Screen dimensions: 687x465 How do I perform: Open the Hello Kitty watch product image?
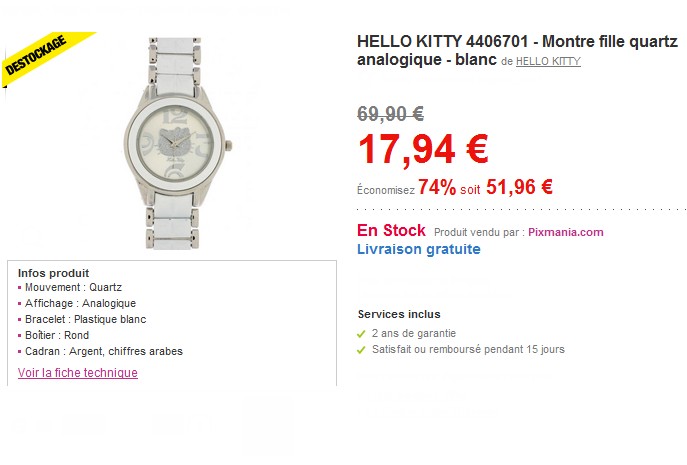coord(178,144)
